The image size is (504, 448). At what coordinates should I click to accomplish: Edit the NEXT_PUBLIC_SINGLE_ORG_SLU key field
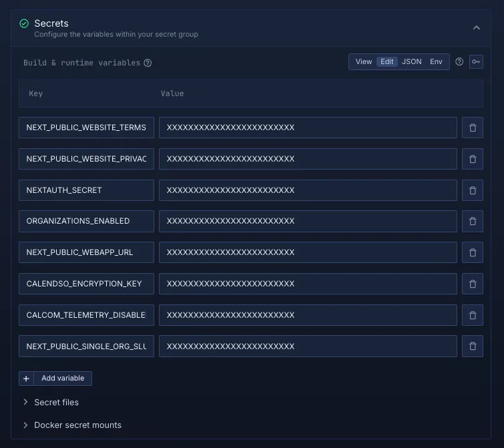(x=87, y=346)
